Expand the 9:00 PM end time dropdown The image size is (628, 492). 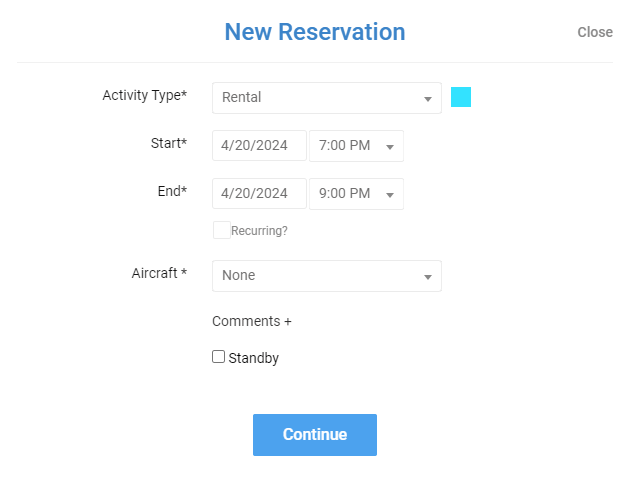[356, 194]
